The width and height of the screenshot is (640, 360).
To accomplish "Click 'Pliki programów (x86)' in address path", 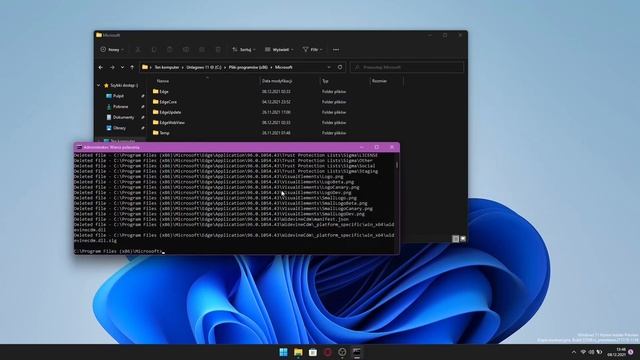I will (x=248, y=67).
